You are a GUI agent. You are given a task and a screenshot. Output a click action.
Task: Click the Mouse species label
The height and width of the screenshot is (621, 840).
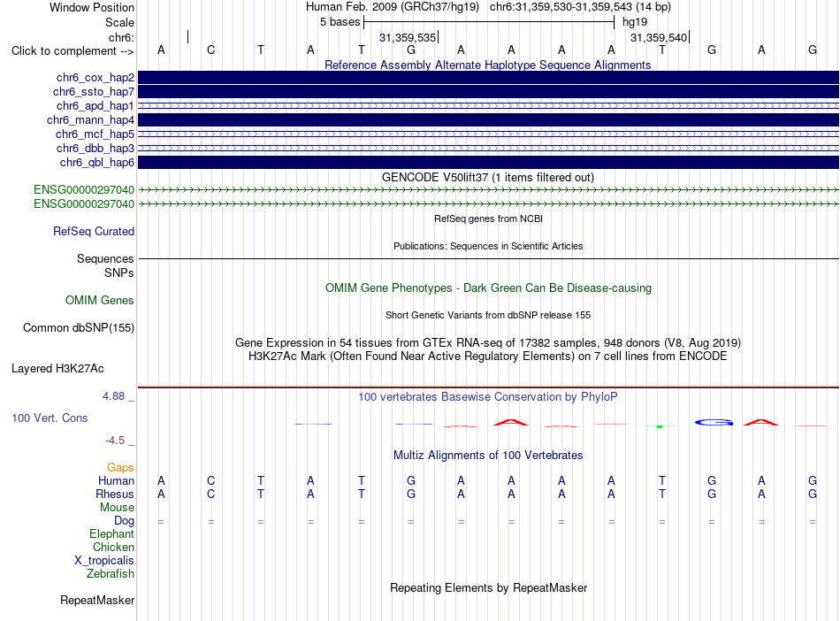(x=118, y=508)
